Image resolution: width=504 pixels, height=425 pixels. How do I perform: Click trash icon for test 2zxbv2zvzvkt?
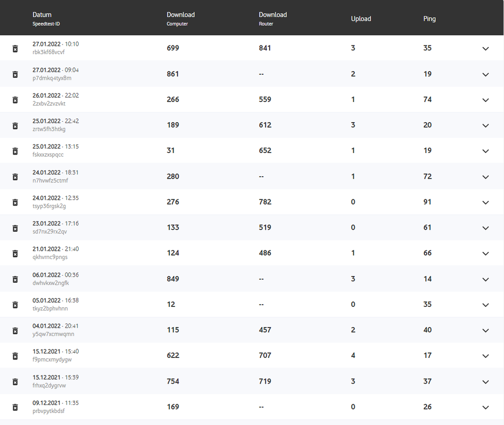[15, 100]
